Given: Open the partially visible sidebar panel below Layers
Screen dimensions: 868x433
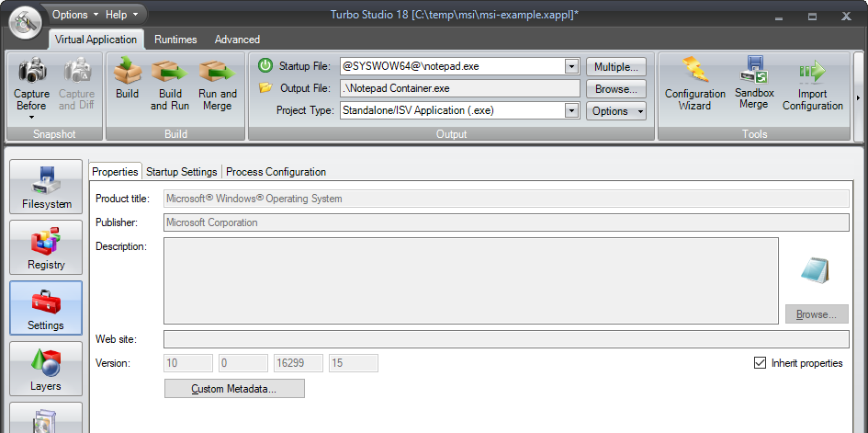Looking at the screenshot, I should click(x=46, y=417).
